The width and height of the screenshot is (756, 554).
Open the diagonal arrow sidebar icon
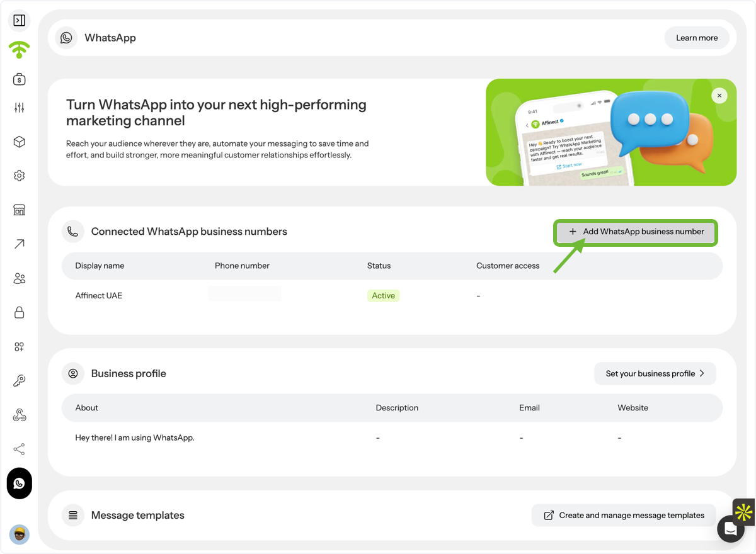point(20,244)
